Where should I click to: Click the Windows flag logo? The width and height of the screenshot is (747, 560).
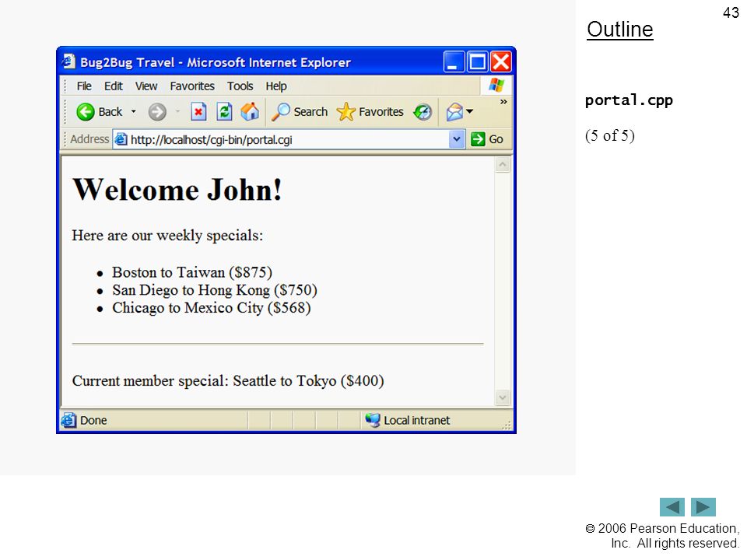496,86
